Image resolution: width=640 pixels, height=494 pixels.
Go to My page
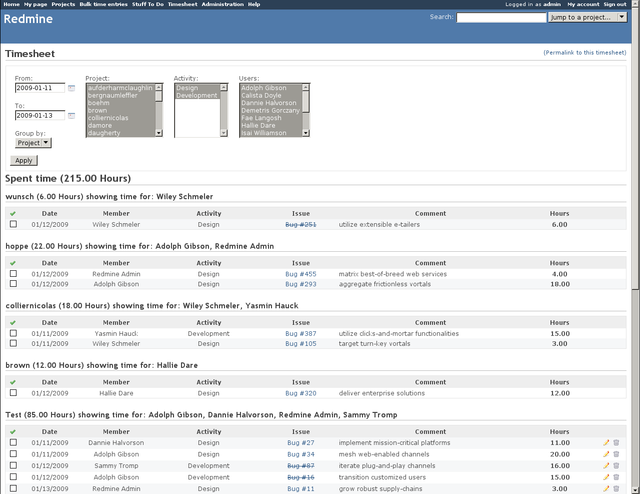36,4
